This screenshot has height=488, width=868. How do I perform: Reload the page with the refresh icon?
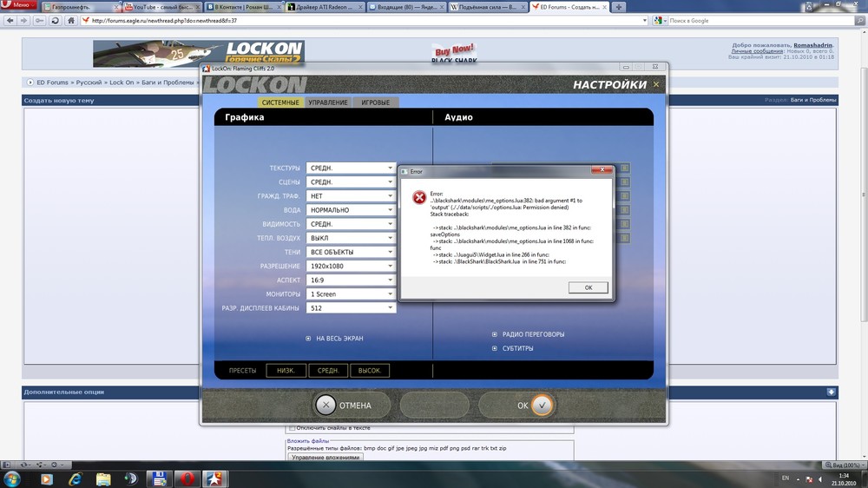[55, 21]
